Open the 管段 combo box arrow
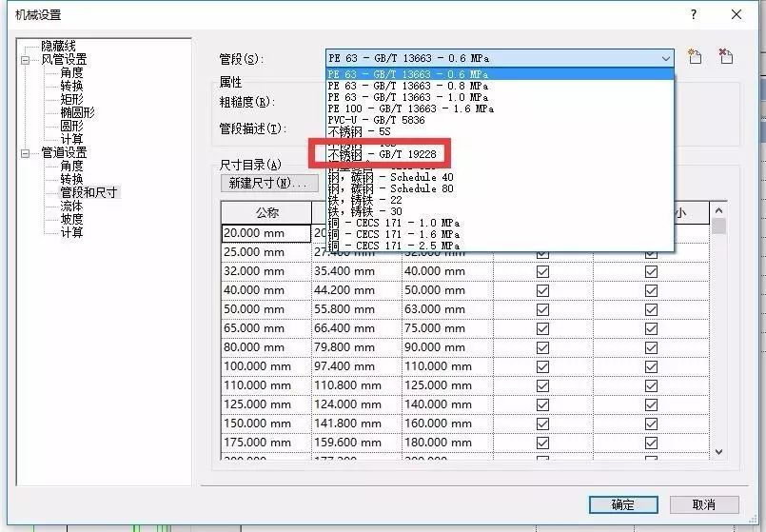The image size is (766, 532). (666, 58)
